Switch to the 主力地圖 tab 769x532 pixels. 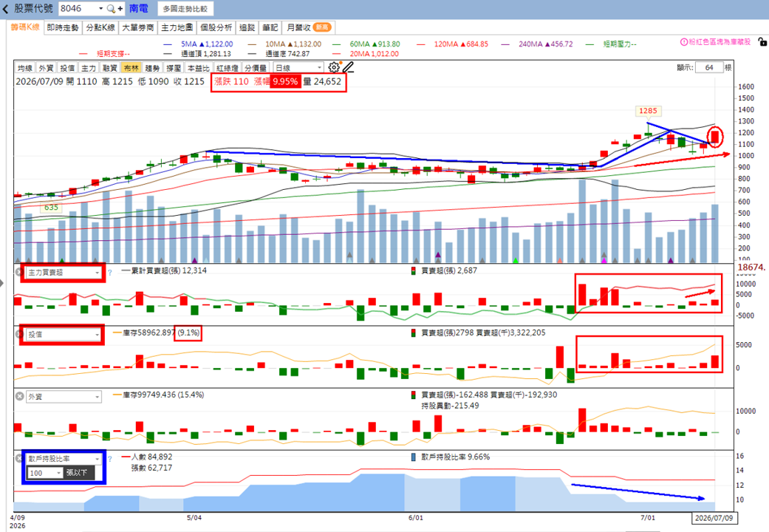[177, 28]
